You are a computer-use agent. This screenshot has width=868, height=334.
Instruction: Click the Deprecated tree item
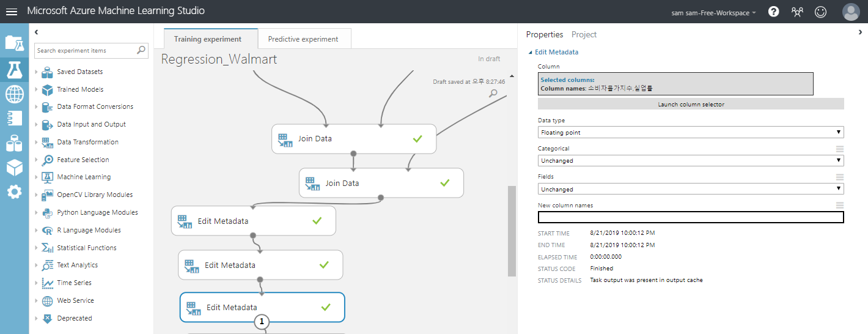tap(75, 318)
